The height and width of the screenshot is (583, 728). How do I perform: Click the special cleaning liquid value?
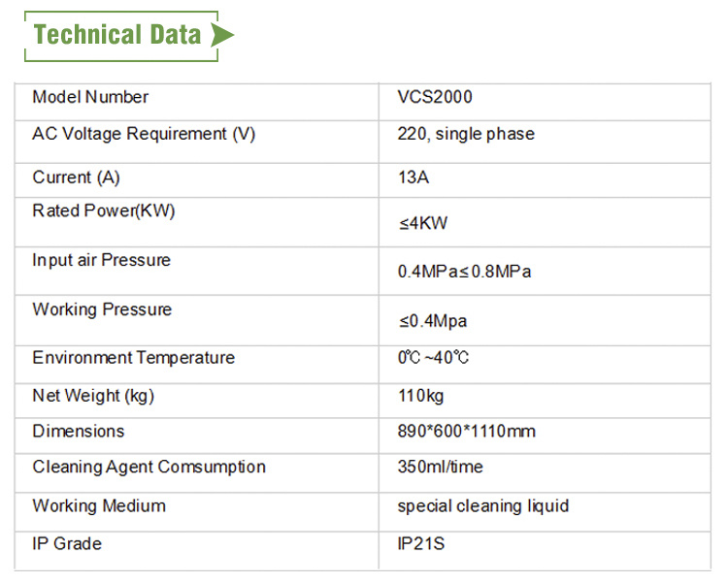(483, 506)
